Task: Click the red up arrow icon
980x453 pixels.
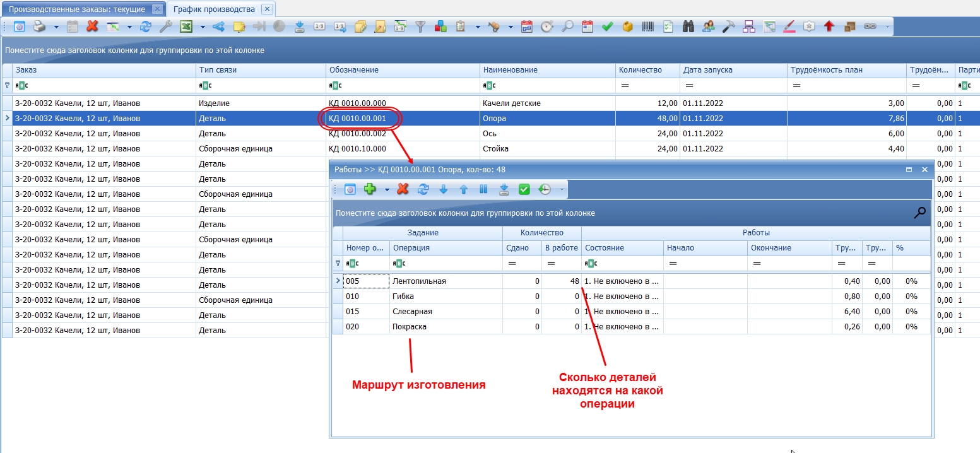Action: click(x=829, y=26)
